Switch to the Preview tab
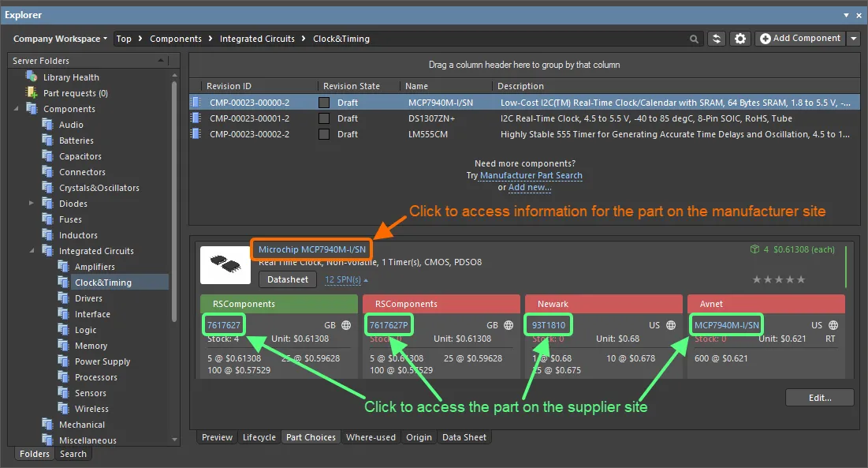Screen dimensions: 868x468 pos(217,437)
